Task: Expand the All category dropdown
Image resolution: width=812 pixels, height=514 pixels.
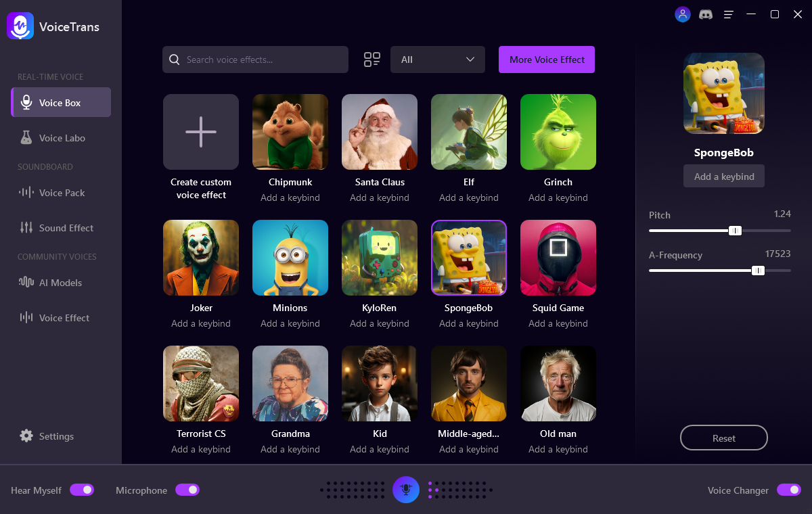Action: tap(438, 60)
